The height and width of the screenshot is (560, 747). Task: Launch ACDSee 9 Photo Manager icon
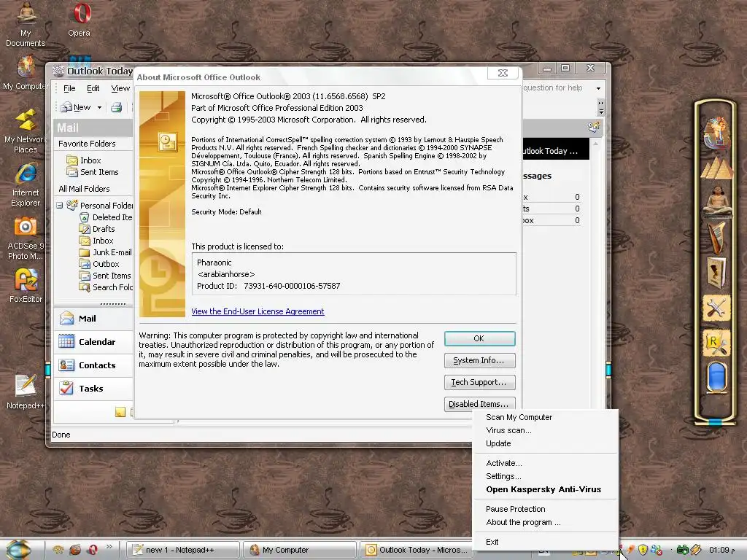pyautogui.click(x=26, y=238)
